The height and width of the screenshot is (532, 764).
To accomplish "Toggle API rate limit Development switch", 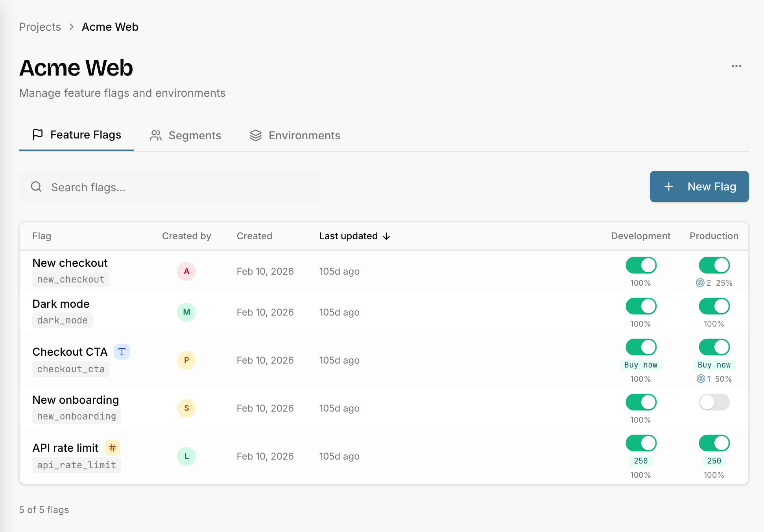I will click(x=641, y=443).
